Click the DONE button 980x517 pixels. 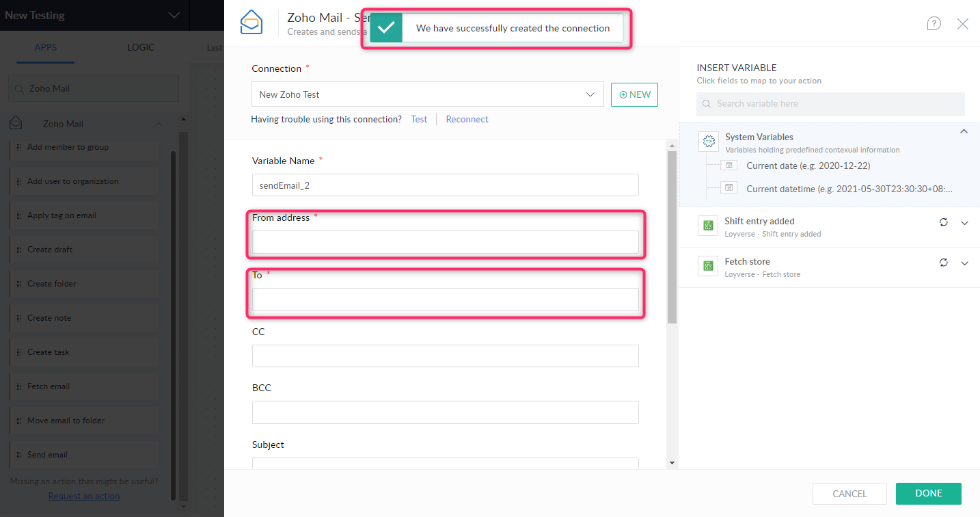point(928,493)
